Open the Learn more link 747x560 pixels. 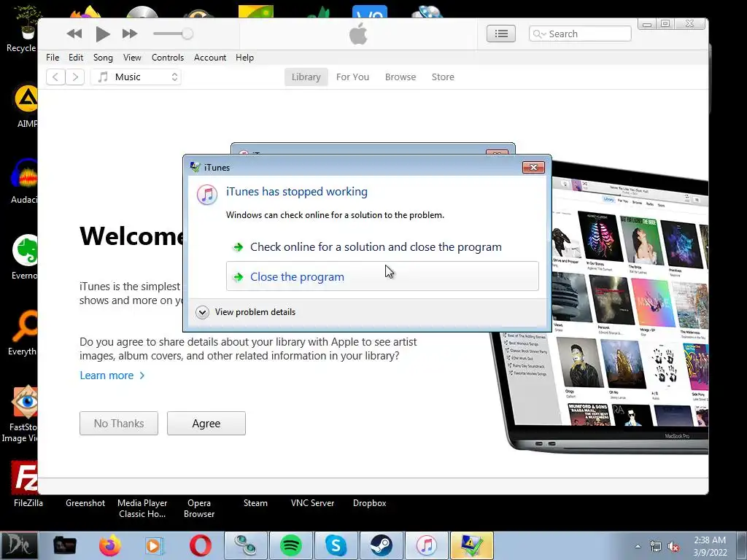[x=112, y=376]
